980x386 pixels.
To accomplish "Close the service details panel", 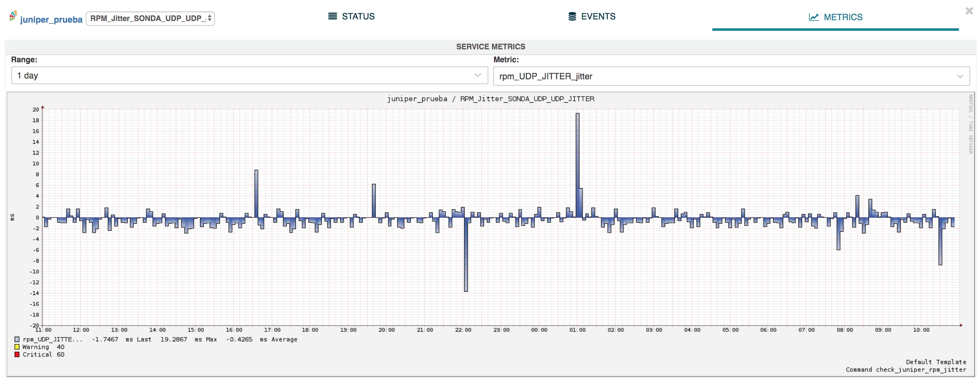I will [969, 11].
